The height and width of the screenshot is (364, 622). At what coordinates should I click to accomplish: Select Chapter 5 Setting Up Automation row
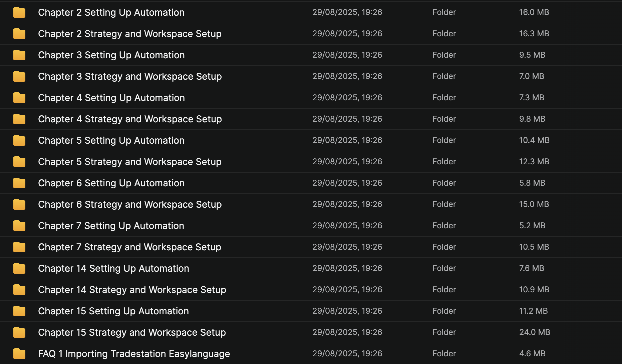111,140
